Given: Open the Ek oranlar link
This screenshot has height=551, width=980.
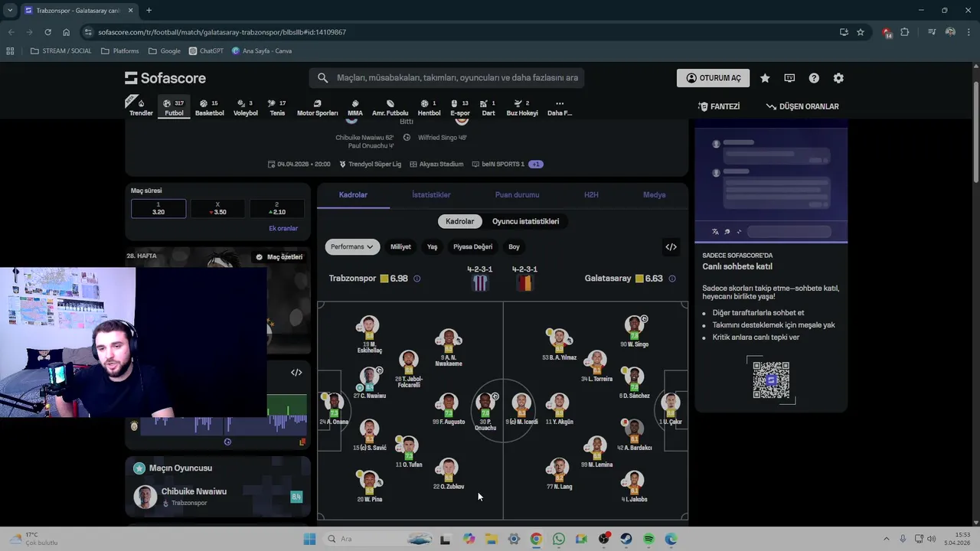Looking at the screenshot, I should (x=283, y=228).
